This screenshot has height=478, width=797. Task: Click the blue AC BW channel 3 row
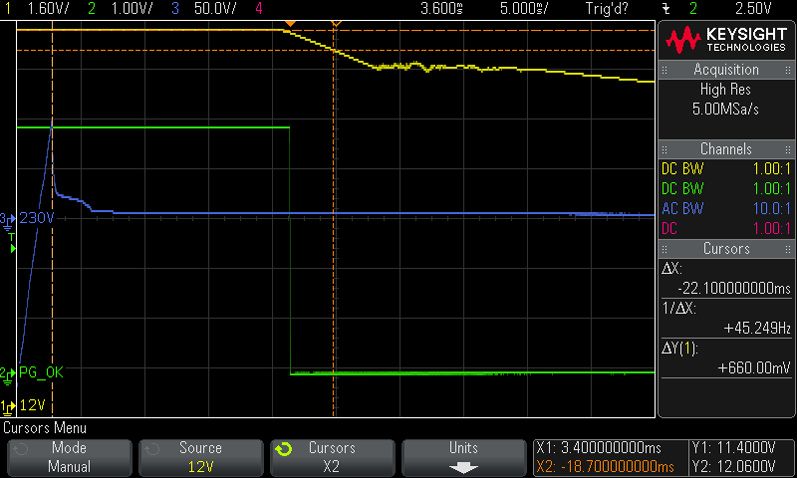(726, 208)
